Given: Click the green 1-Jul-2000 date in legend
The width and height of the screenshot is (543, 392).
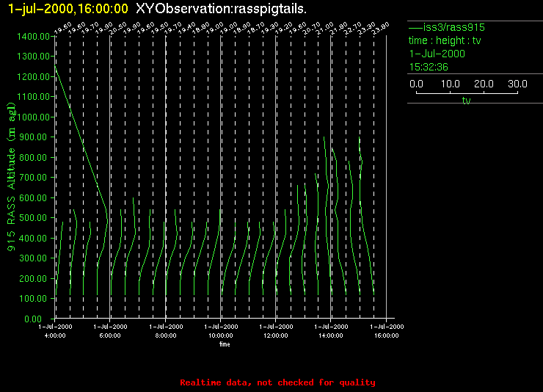Looking at the screenshot, I should [x=437, y=54].
